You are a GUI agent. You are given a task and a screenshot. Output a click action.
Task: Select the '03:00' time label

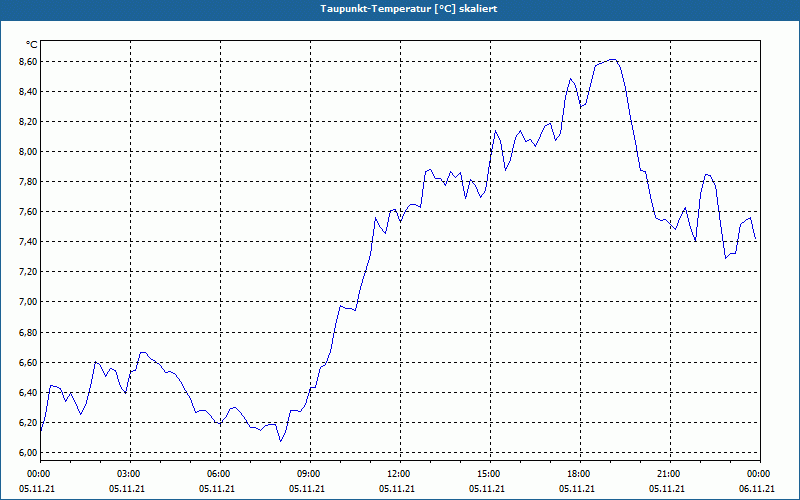(x=129, y=474)
